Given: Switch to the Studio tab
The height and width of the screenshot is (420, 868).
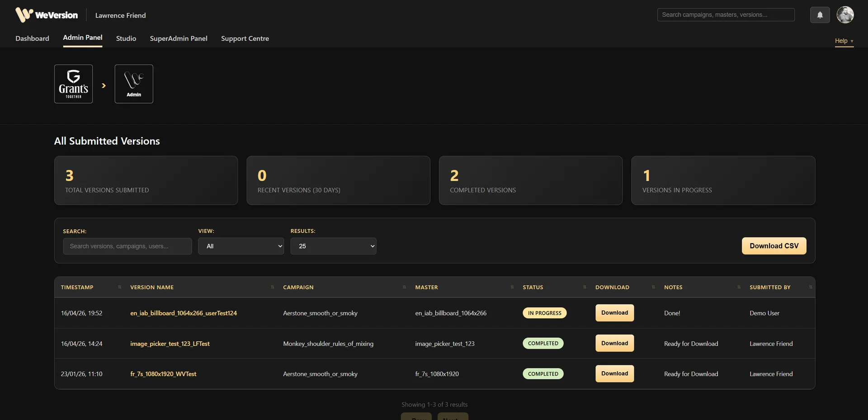Looking at the screenshot, I should (x=126, y=38).
